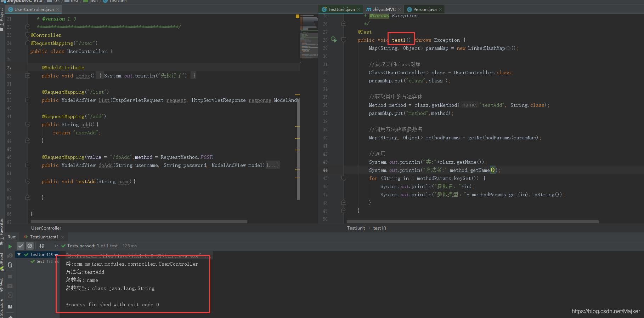This screenshot has width=644, height=318.
Task: Place cursor on testAdd method declaration
Action: coord(86,181)
